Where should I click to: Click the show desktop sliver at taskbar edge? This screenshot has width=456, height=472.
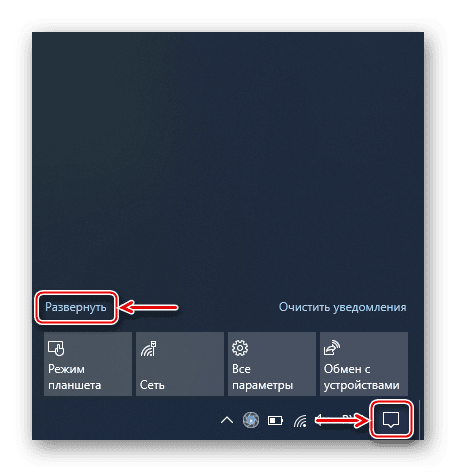422,420
